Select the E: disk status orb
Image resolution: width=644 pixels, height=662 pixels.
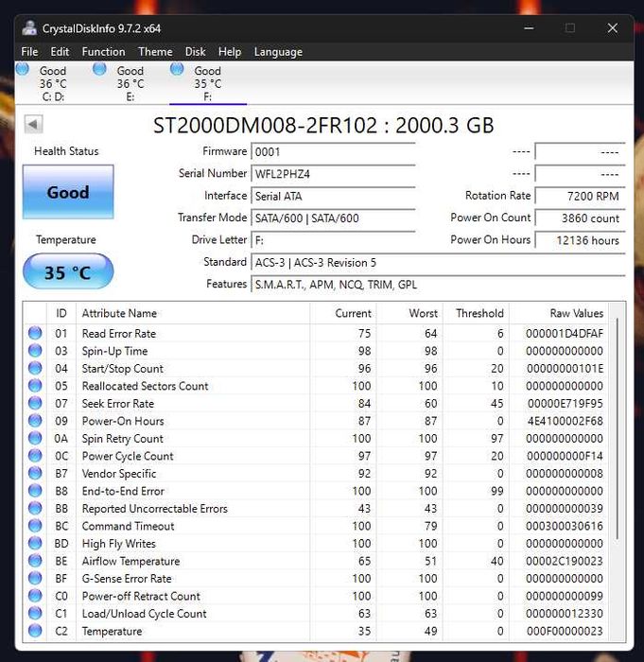coord(99,69)
